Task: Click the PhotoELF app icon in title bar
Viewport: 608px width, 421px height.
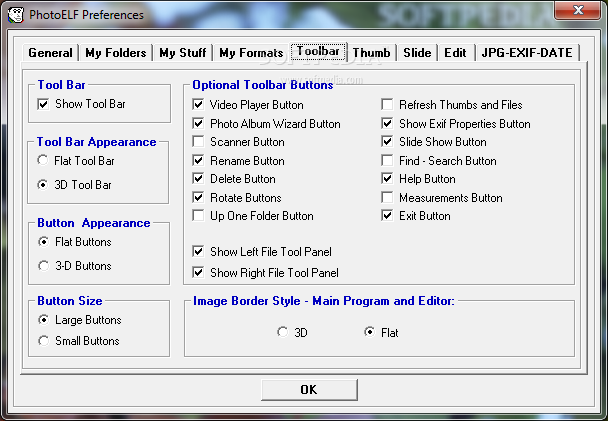Action: pos(16,15)
